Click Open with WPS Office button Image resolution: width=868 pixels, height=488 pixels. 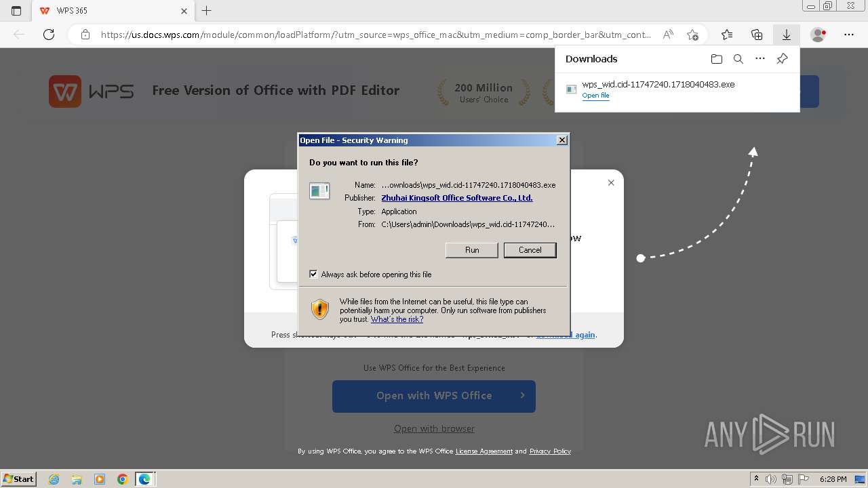point(434,396)
